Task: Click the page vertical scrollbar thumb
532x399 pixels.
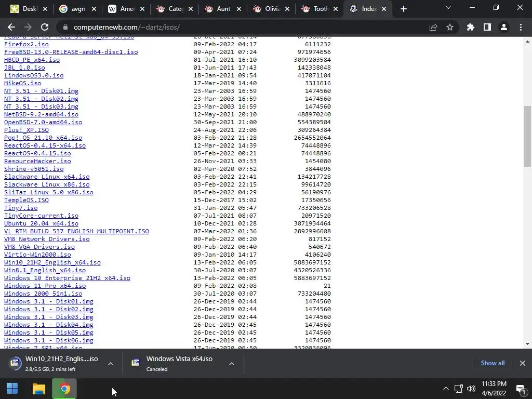Action: pyautogui.click(x=527, y=136)
